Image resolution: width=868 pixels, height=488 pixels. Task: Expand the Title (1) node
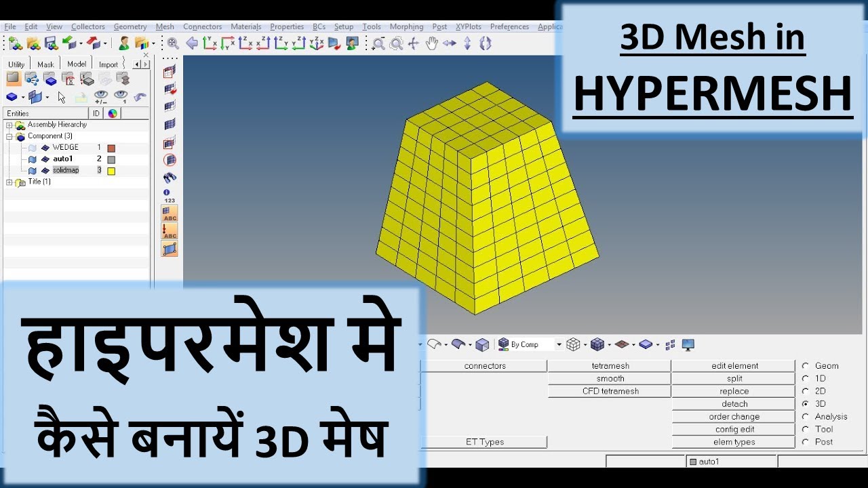click(x=9, y=182)
